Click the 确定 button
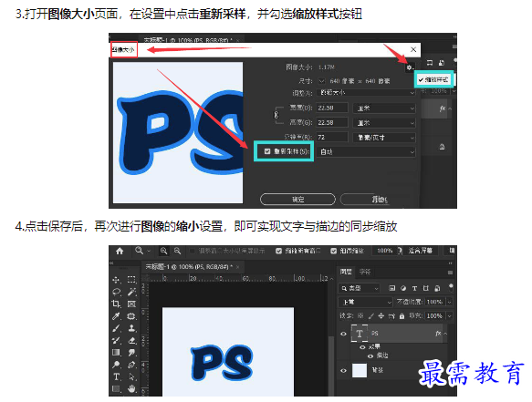 [x=297, y=200]
